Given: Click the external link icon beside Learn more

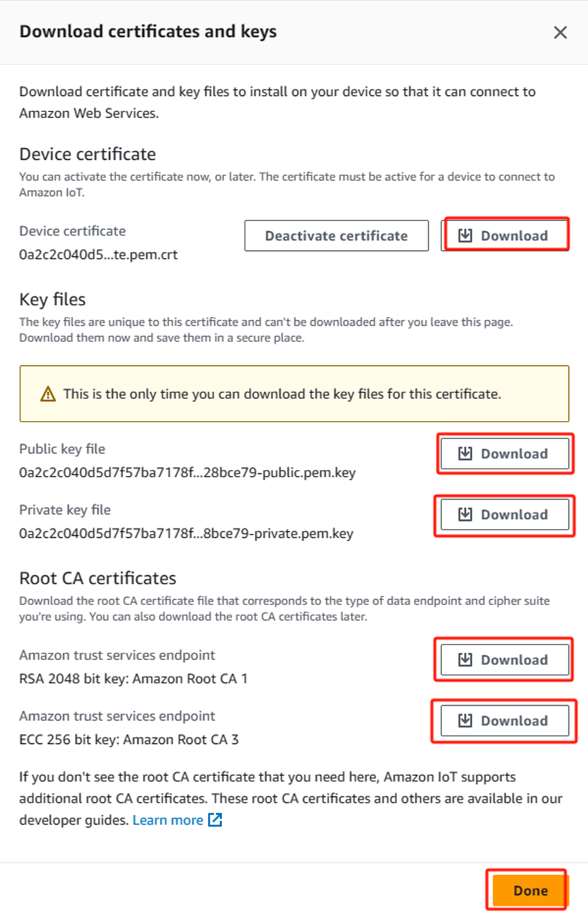Looking at the screenshot, I should click(x=215, y=820).
